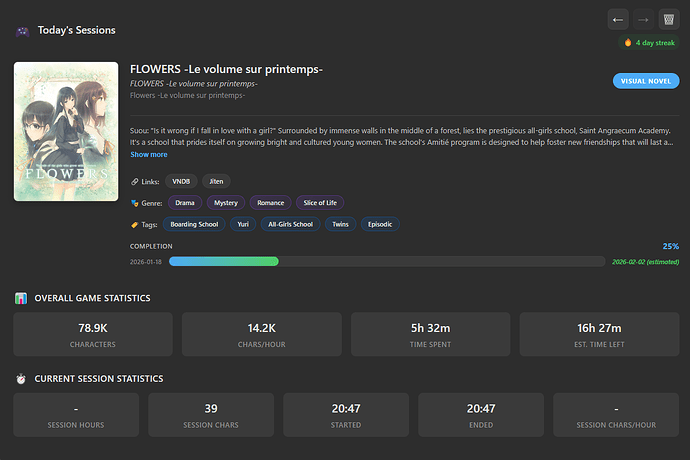690x460 pixels.
Task: Go to the previous session with left arrow
Action: [x=618, y=19]
